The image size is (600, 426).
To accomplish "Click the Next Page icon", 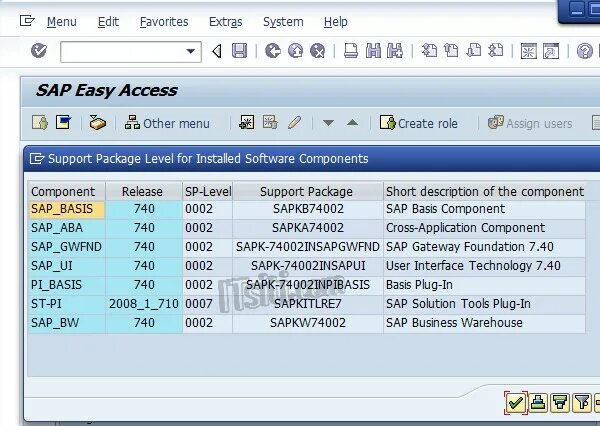I will click(474, 51).
